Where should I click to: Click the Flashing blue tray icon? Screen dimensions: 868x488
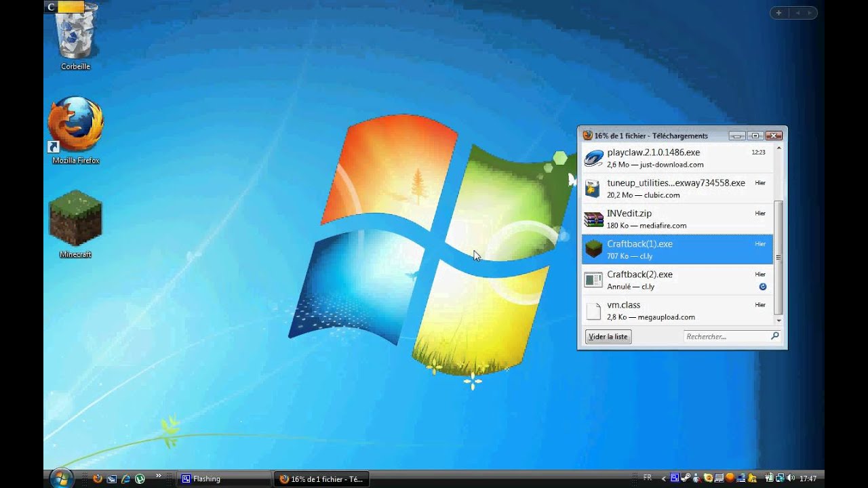coord(675,478)
